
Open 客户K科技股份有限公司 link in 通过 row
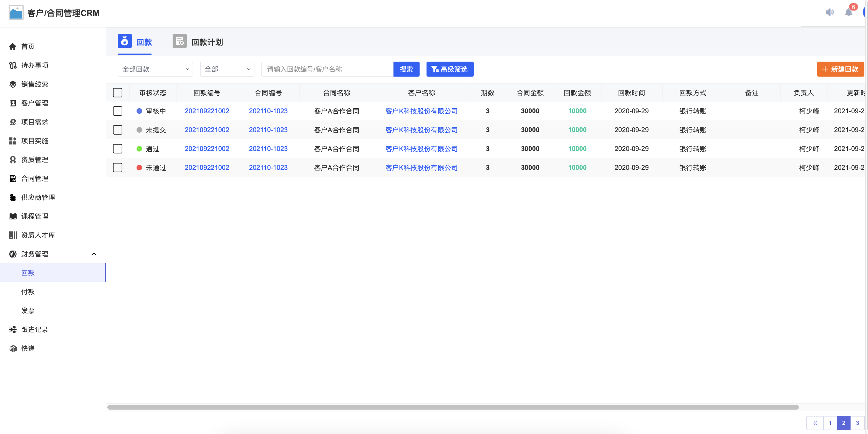(x=422, y=149)
